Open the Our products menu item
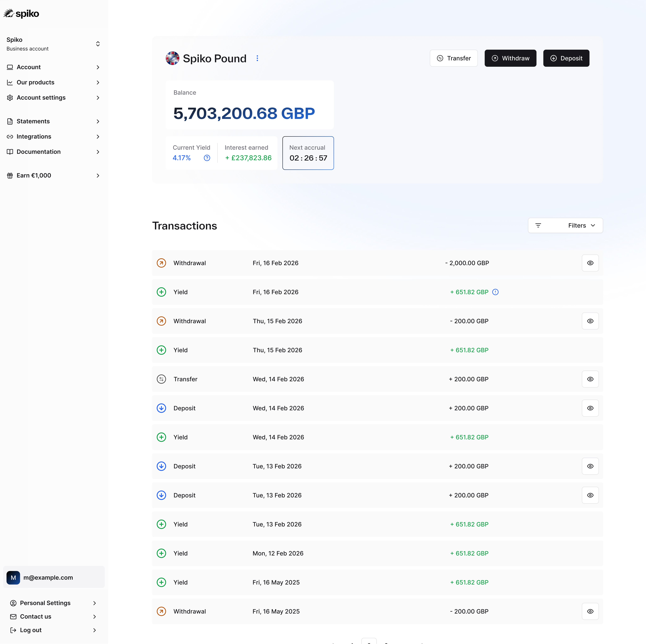 [54, 82]
